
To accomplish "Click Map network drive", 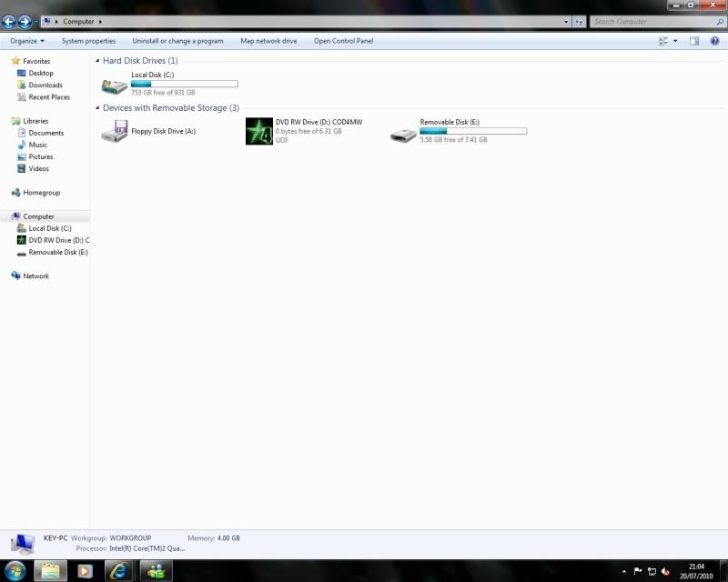I will click(x=268, y=41).
